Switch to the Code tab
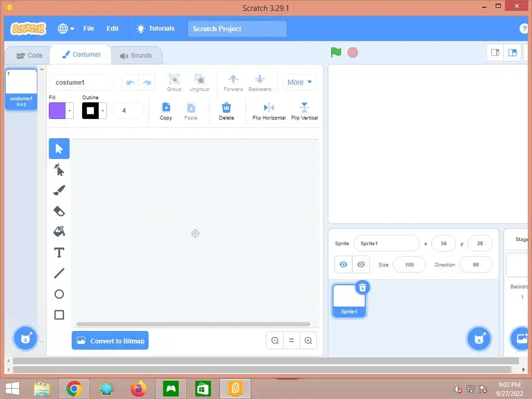This screenshot has width=532, height=399. (29, 55)
